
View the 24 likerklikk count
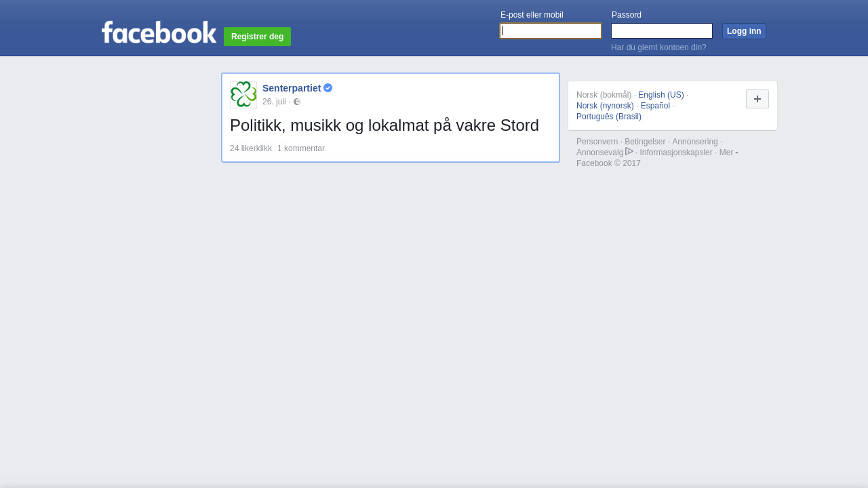(x=251, y=148)
